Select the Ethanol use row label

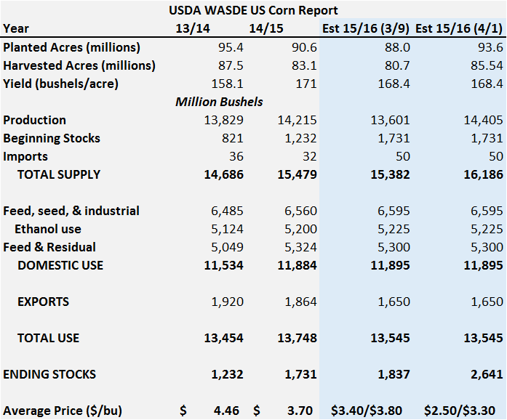click(48, 229)
